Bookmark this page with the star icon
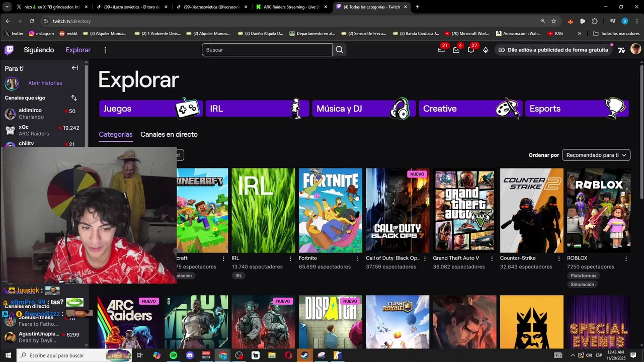Image resolution: width=644 pixels, height=362 pixels. click(554, 21)
